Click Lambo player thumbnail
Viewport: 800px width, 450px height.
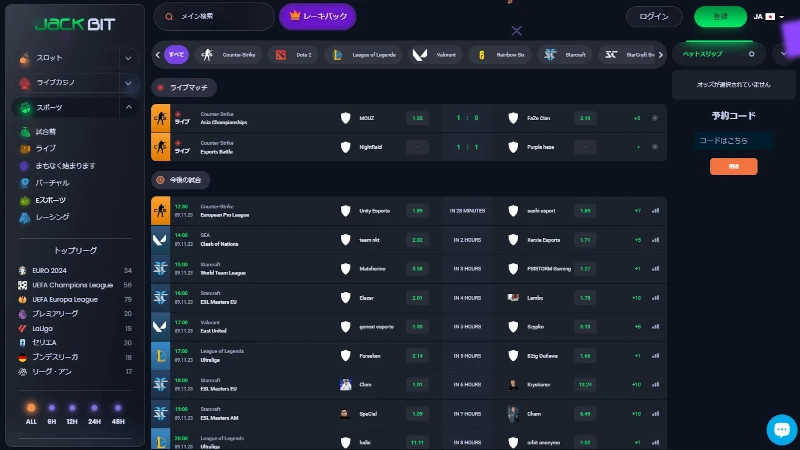pos(513,297)
